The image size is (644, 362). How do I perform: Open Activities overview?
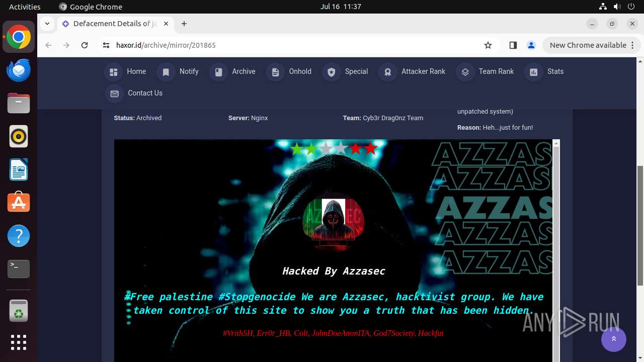(25, 7)
